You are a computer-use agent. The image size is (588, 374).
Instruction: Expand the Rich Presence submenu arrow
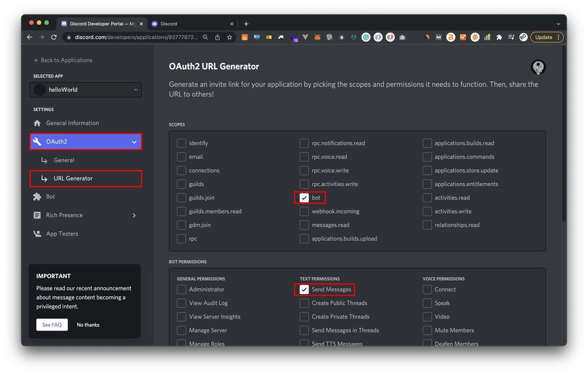[x=134, y=216]
